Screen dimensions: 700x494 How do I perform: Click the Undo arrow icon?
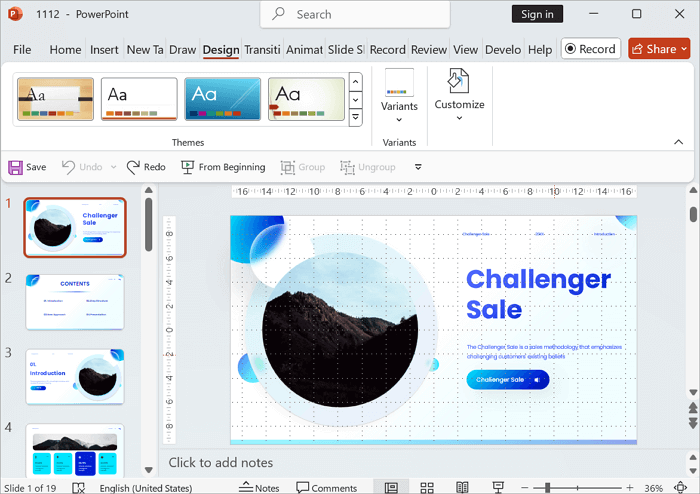point(68,167)
